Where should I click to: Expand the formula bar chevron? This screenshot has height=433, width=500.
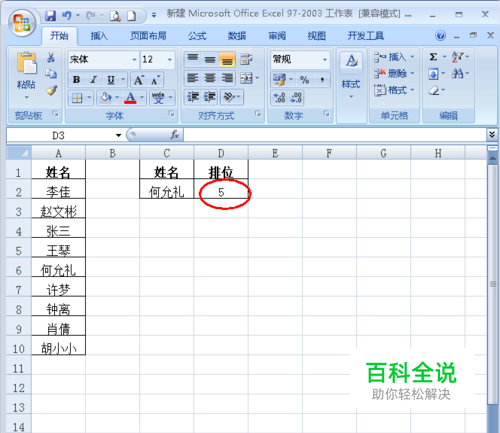(492, 134)
